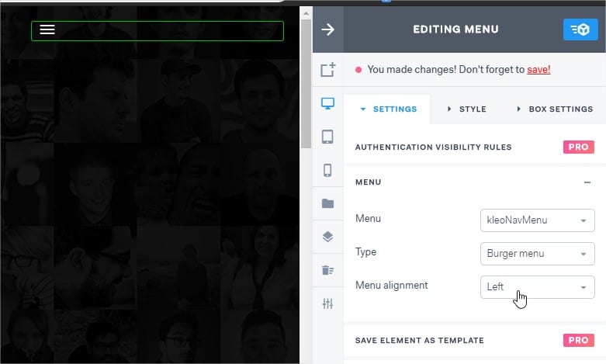Click PRO badge beside Save Element As Template
This screenshot has height=364, width=606.
point(579,341)
